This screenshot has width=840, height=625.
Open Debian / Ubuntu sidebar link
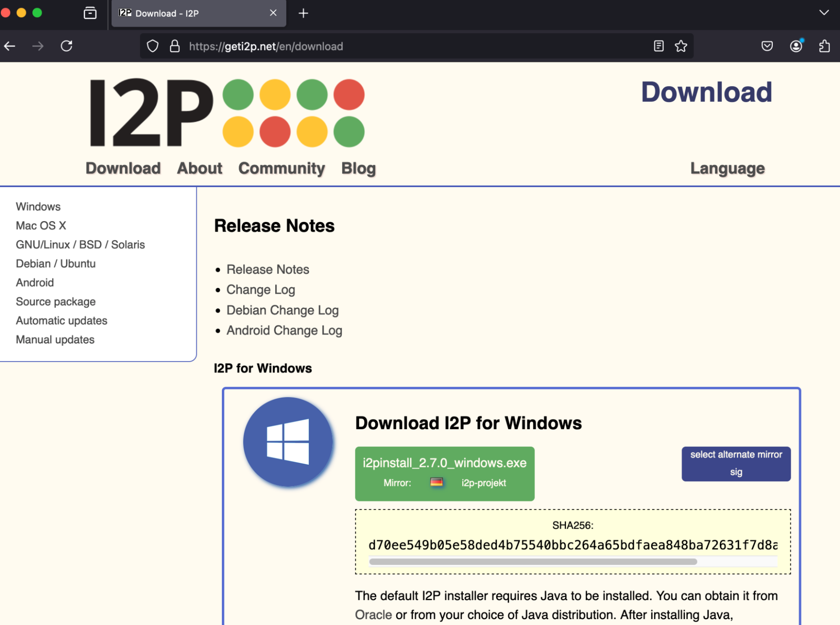[x=55, y=264]
